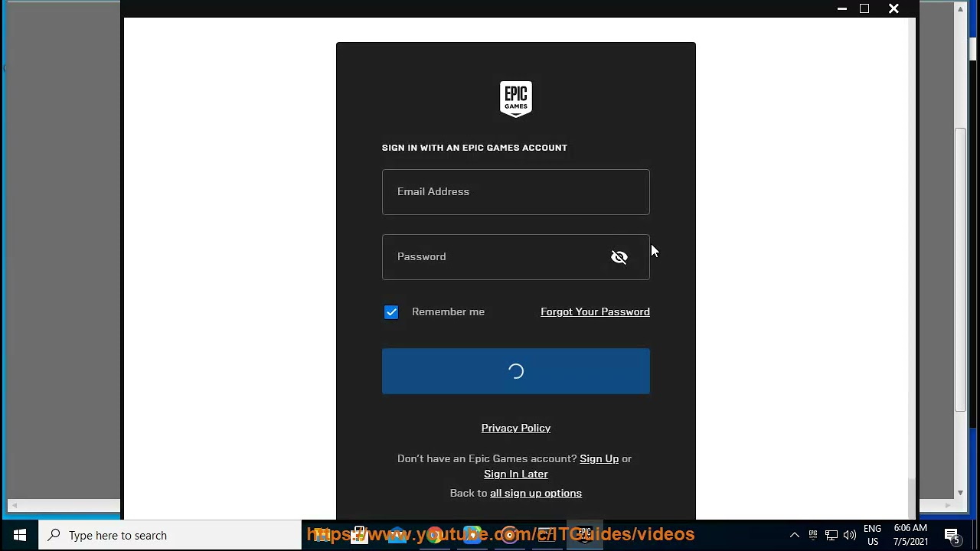Click background window scroll-up arrow
The image size is (980, 551).
960,8
